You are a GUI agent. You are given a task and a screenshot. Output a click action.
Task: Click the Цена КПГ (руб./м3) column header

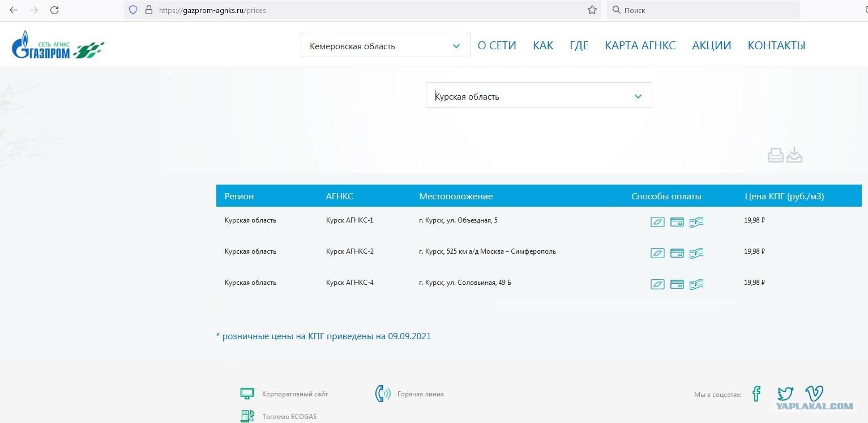784,196
